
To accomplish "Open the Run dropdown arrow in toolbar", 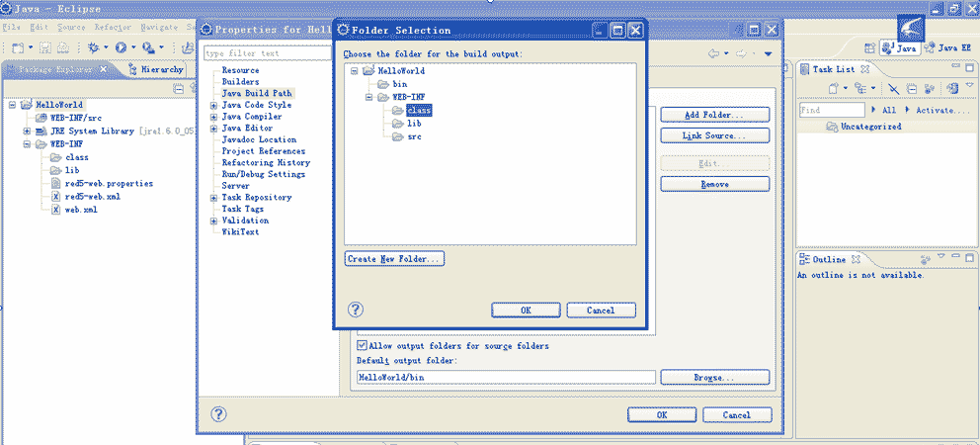I will point(133,47).
